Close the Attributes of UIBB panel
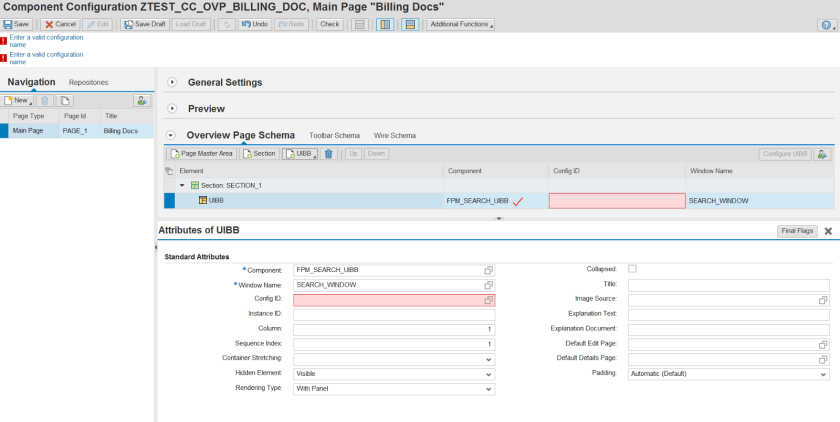840x422 pixels. click(828, 231)
